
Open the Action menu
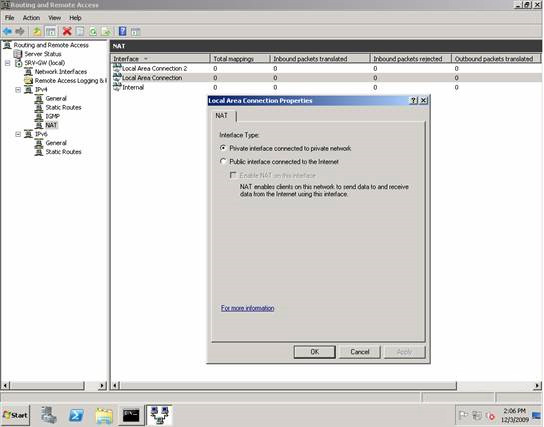[31, 18]
